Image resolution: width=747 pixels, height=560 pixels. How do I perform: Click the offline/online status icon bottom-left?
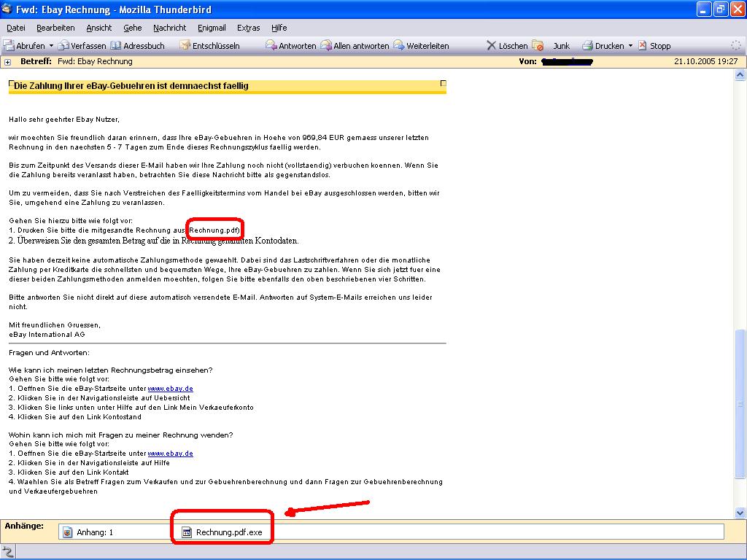coord(8,553)
